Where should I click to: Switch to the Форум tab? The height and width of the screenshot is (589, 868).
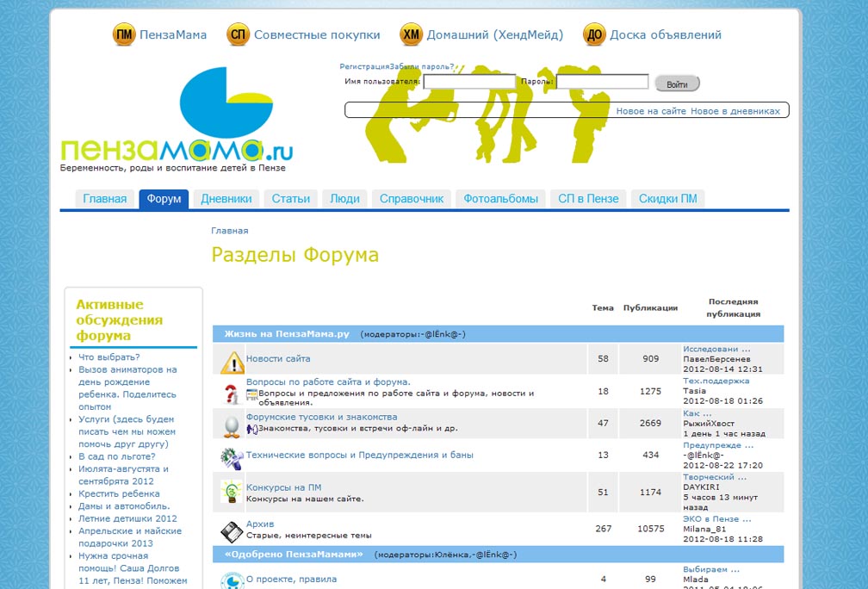164,199
